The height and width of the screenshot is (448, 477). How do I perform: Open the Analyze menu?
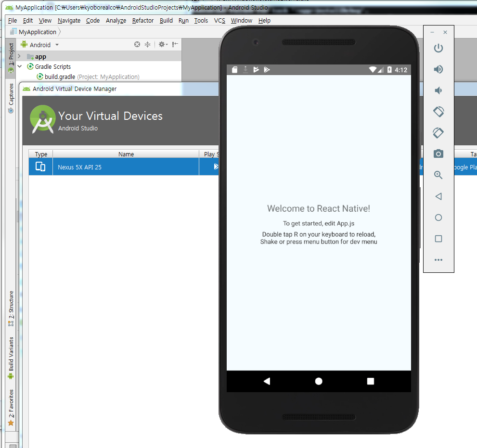[116, 20]
